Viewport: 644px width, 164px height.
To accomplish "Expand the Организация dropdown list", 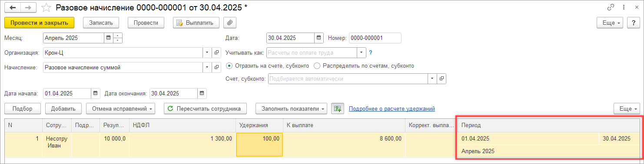I will tap(207, 53).
